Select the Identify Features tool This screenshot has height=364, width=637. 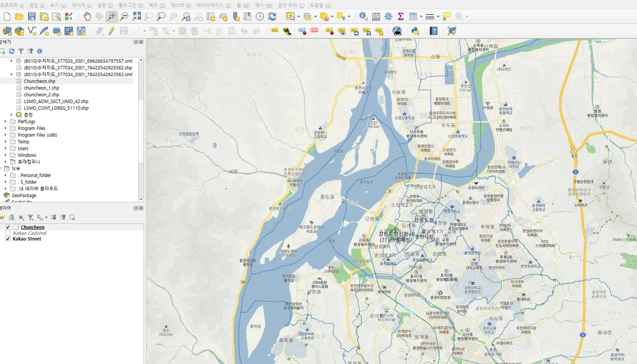363,17
